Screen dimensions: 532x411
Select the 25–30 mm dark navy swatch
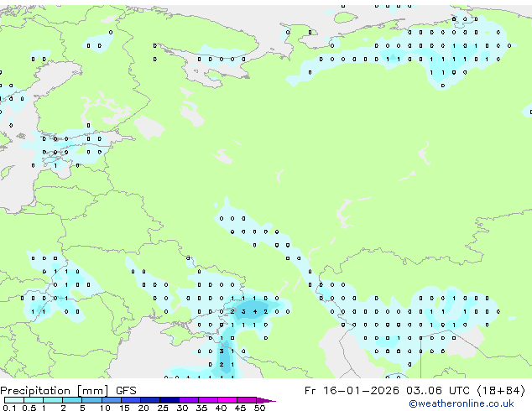(170, 400)
